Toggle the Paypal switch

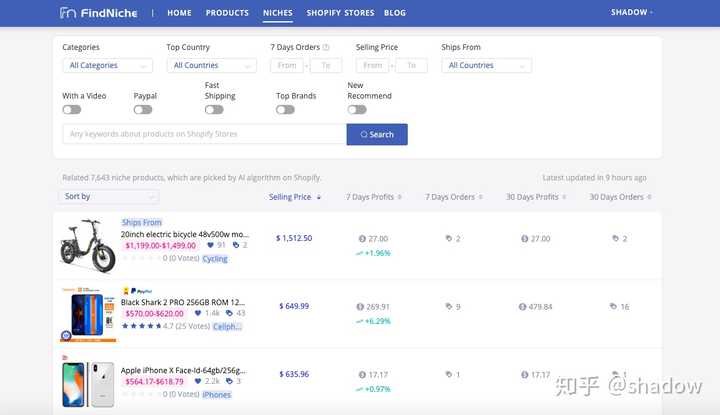pyautogui.click(x=143, y=110)
